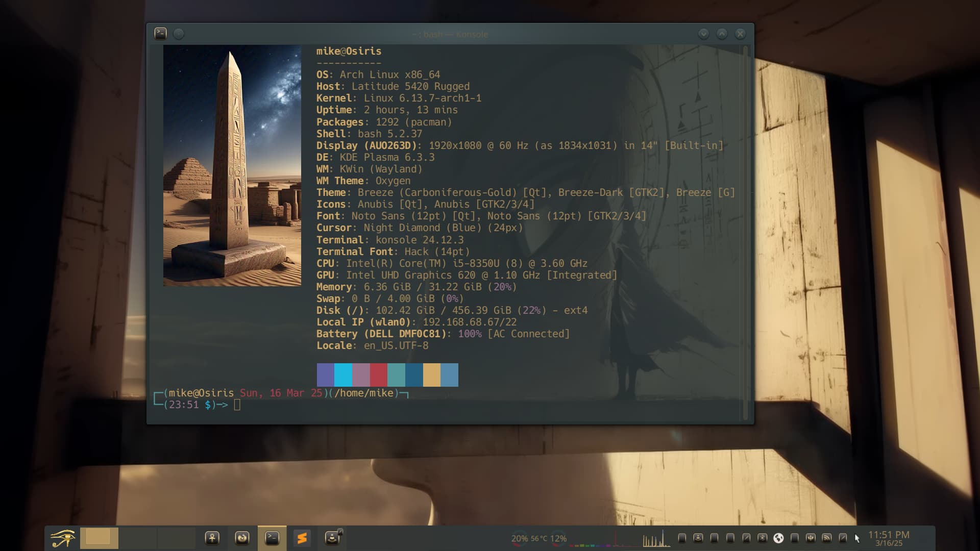Click the VLC tray icon
This screenshot has height=551, width=980.
point(698,538)
